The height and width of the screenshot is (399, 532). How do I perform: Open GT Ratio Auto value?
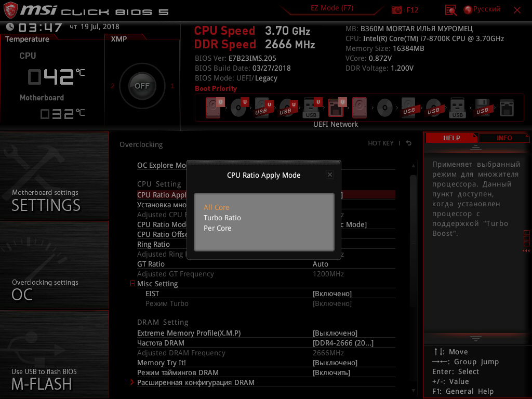click(320, 264)
